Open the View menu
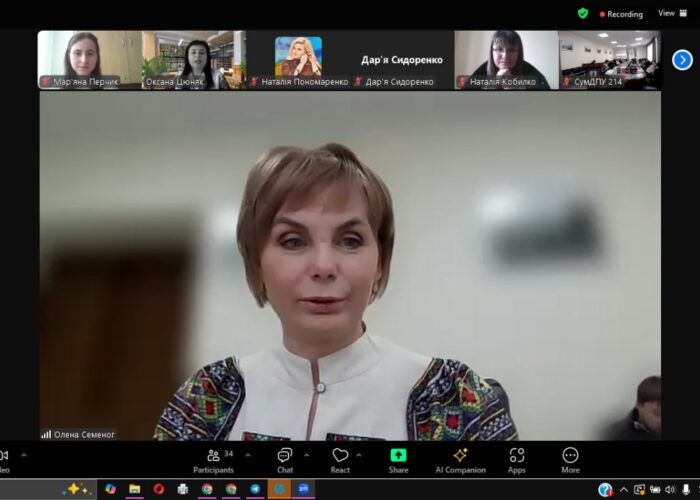The height and width of the screenshot is (500, 700). 666,13
